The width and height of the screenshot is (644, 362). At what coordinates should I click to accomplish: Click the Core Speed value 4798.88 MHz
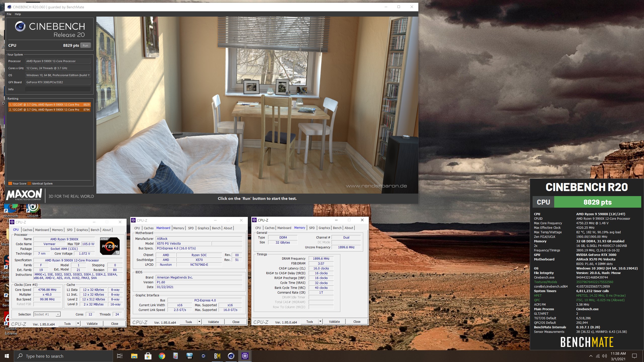point(47,290)
